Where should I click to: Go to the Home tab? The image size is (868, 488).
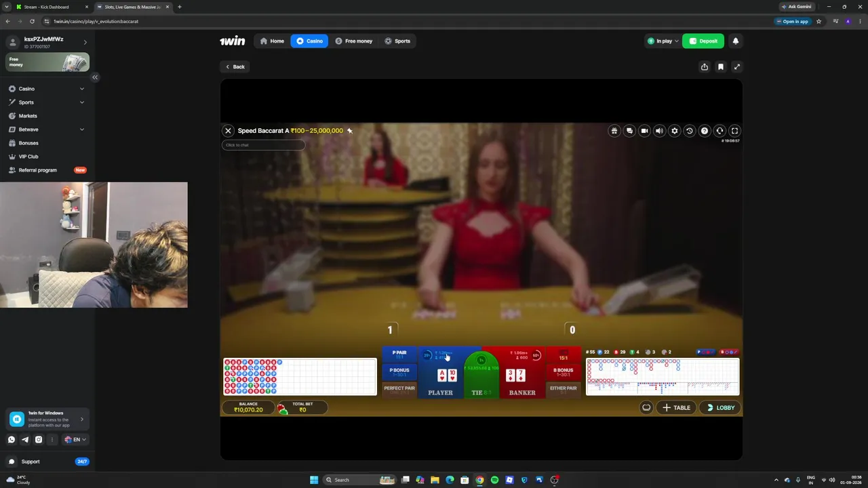pyautogui.click(x=272, y=41)
